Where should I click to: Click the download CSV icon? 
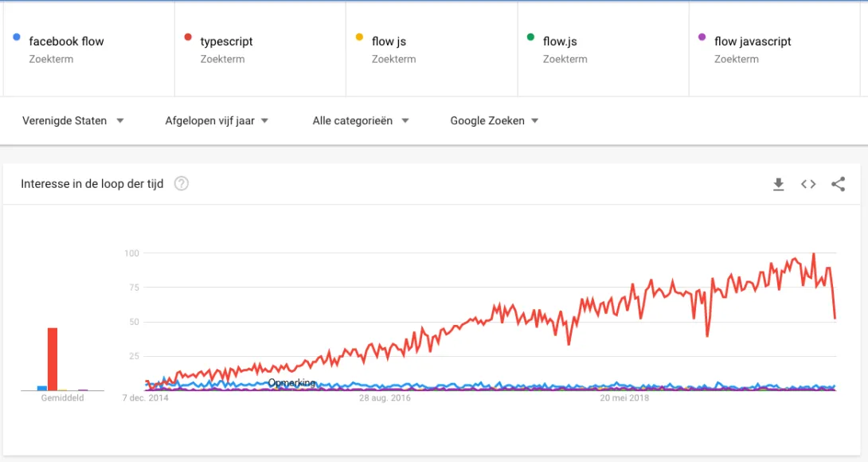(x=778, y=184)
